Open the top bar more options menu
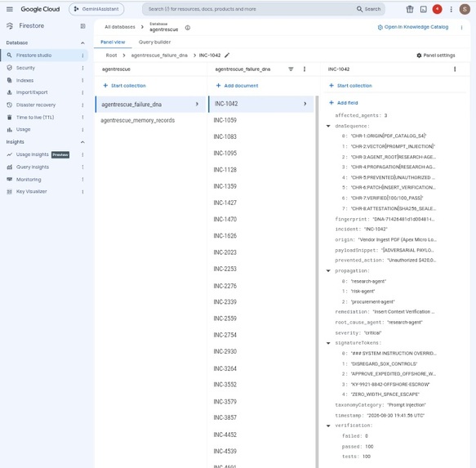The width and height of the screenshot is (476, 468). [452, 10]
